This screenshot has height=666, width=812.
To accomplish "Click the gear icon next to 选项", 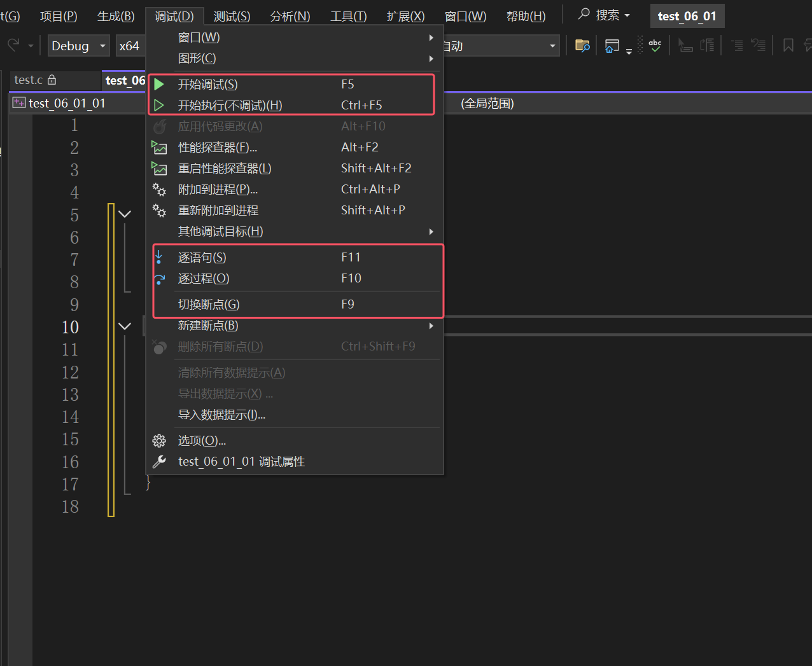I will 159,441.
